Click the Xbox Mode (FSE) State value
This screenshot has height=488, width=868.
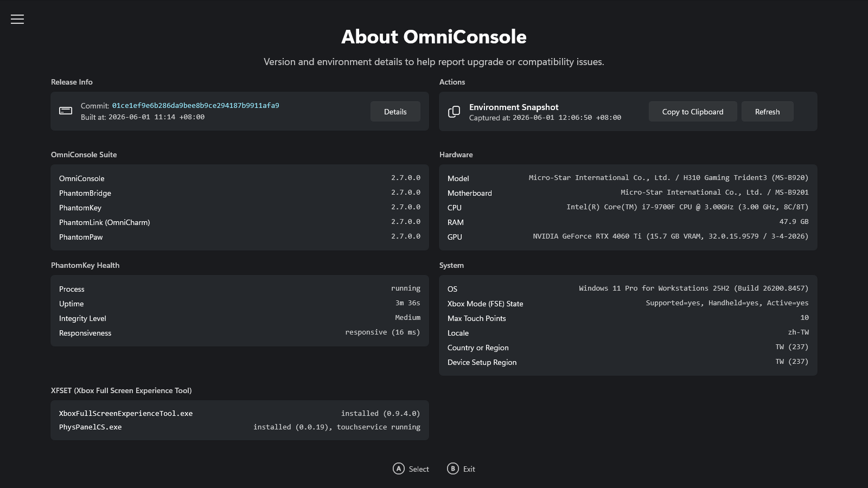[727, 303]
